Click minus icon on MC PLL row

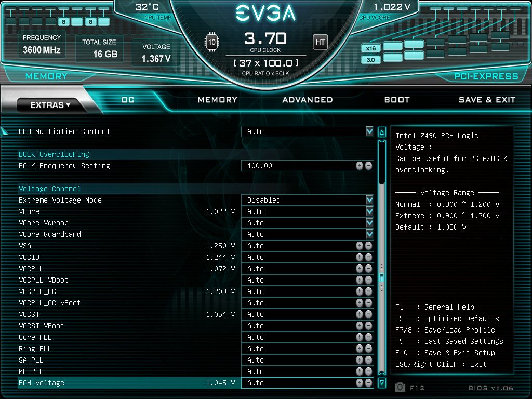coord(368,371)
